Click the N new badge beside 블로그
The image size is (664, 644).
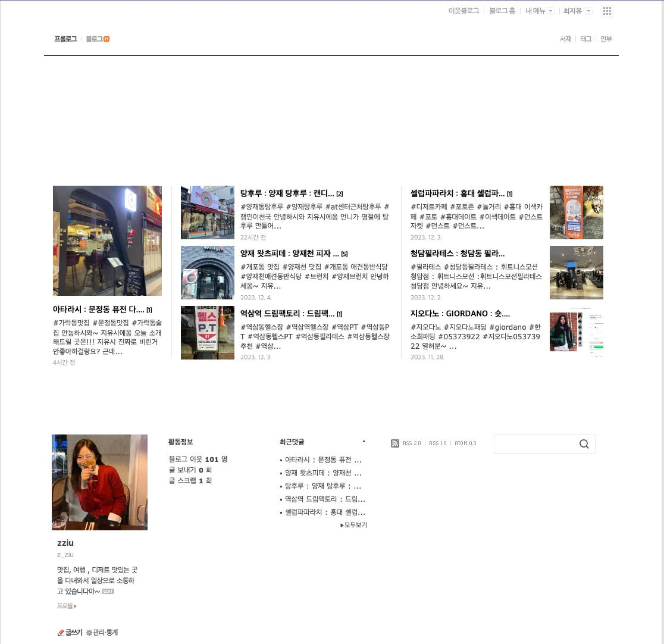coord(107,39)
